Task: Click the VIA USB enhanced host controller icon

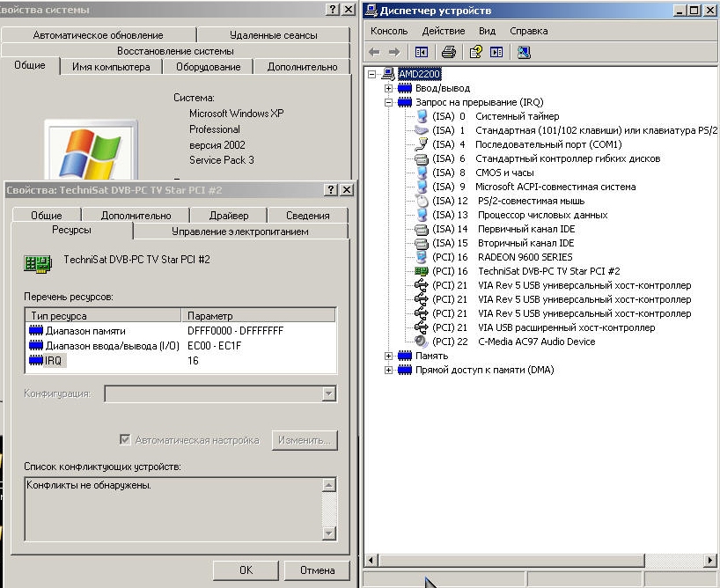Action: click(x=421, y=327)
